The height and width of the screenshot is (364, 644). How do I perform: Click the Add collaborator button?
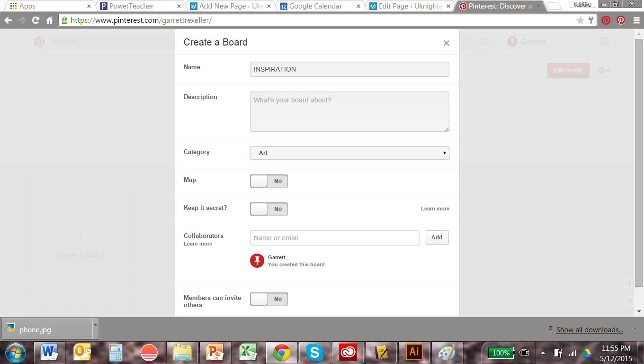(437, 237)
